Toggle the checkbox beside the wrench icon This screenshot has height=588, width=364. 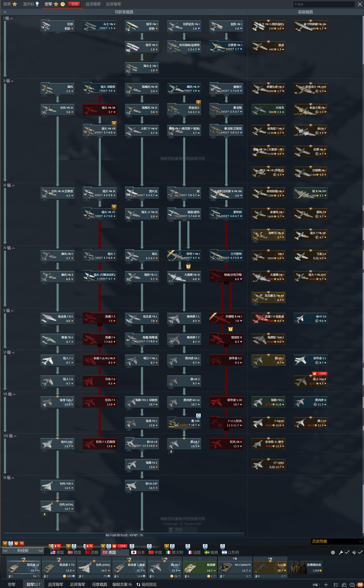[347, 552]
